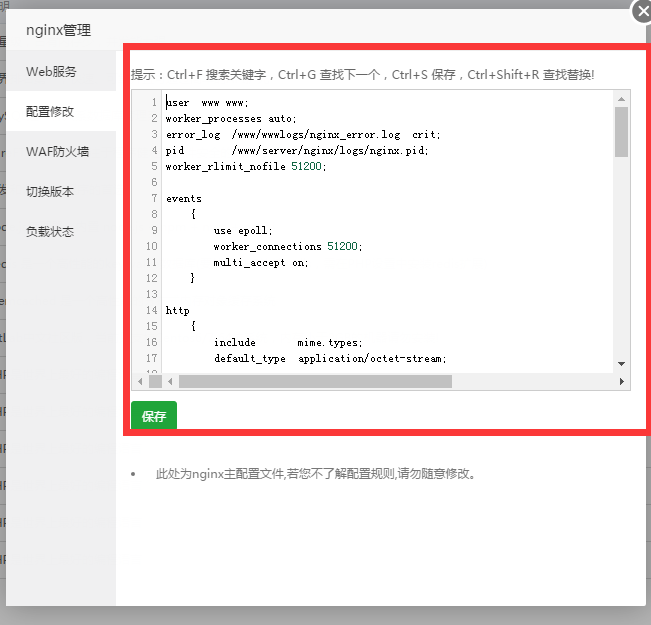Click the 'http' block line
This screenshot has height=625, width=651.
pos(177,310)
